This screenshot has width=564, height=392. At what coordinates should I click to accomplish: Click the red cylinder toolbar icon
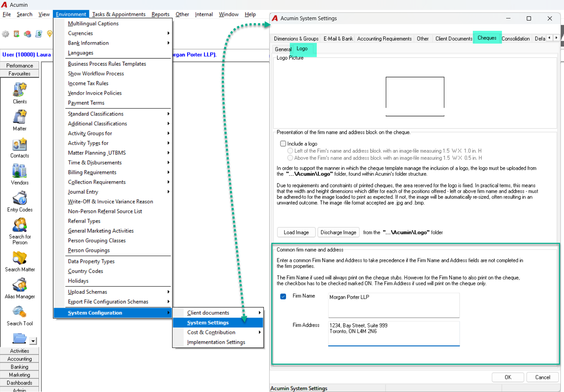click(x=16, y=34)
